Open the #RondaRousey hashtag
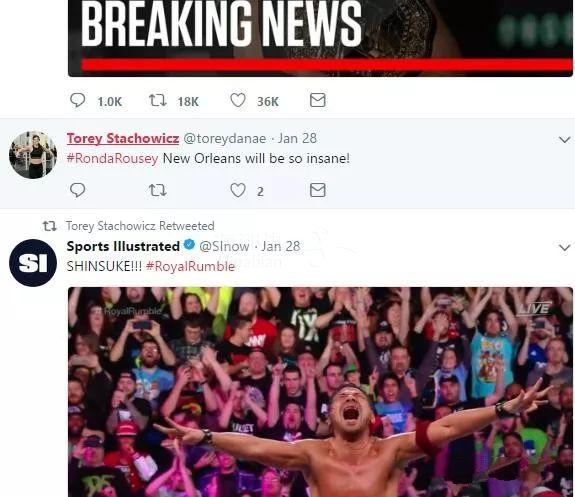 112,158
